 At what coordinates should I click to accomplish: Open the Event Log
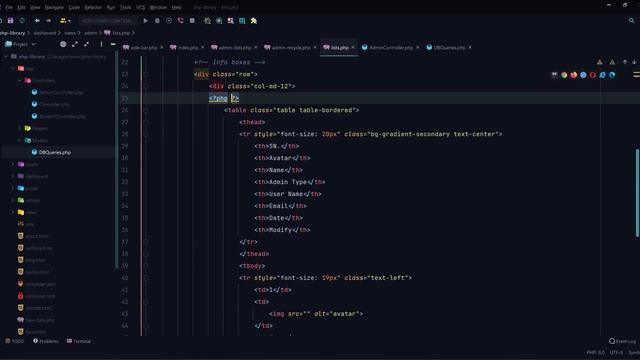(622, 341)
